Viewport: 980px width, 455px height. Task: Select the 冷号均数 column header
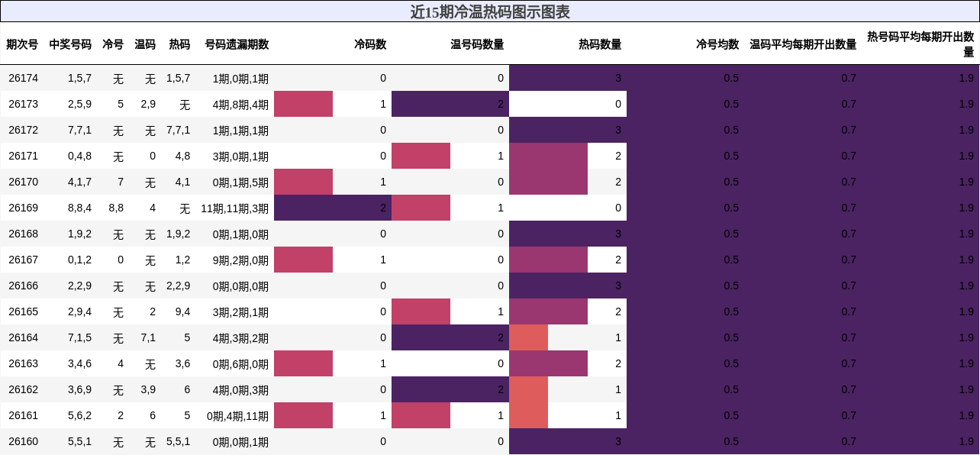717,44
